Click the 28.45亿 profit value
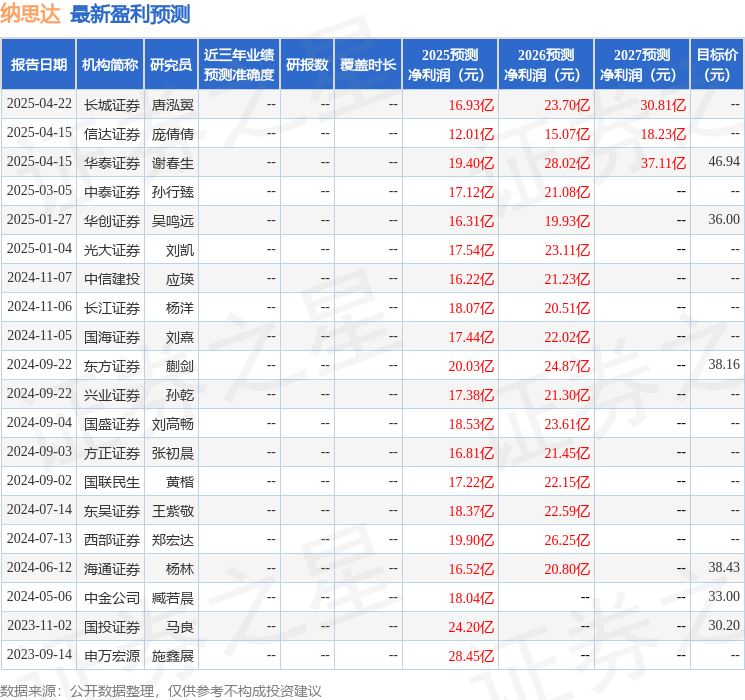Viewport: 745px width, 700px height. pos(471,656)
